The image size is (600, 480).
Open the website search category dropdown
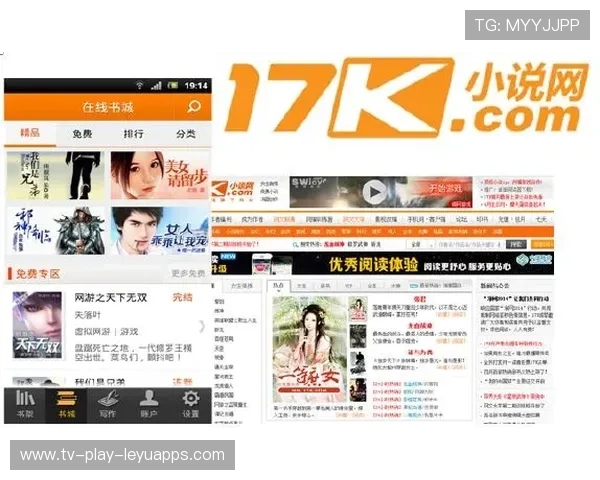tap(420, 244)
